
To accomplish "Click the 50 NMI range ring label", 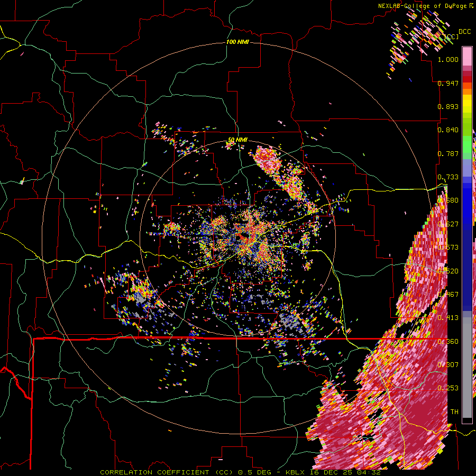I will point(237,140).
